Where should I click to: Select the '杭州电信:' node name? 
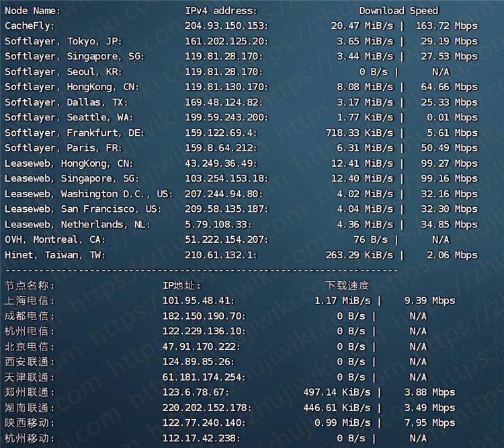click(30, 331)
